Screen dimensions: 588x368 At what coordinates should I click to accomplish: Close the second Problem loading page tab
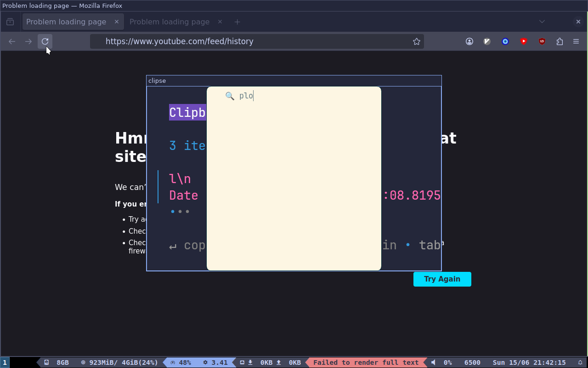pyautogui.click(x=220, y=22)
